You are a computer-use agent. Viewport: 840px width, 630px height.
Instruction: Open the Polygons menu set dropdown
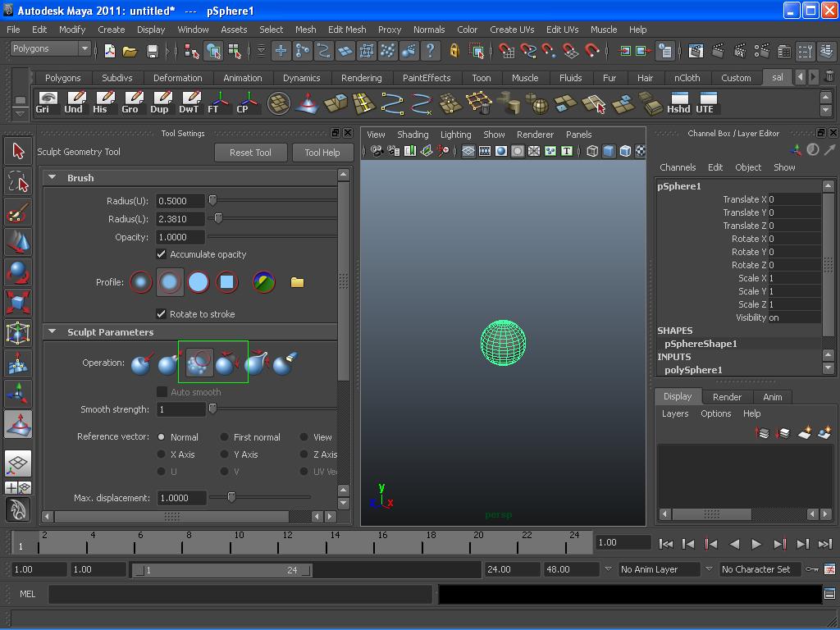pyautogui.click(x=50, y=48)
